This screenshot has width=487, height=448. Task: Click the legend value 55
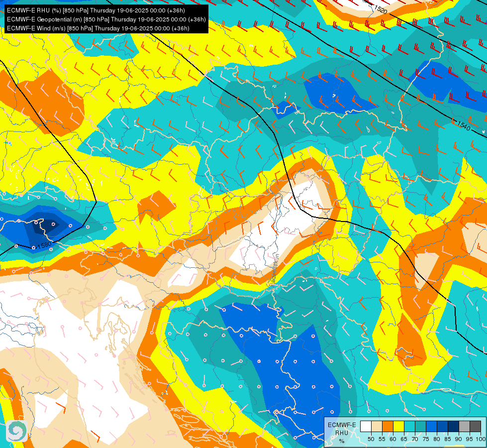click(382, 439)
